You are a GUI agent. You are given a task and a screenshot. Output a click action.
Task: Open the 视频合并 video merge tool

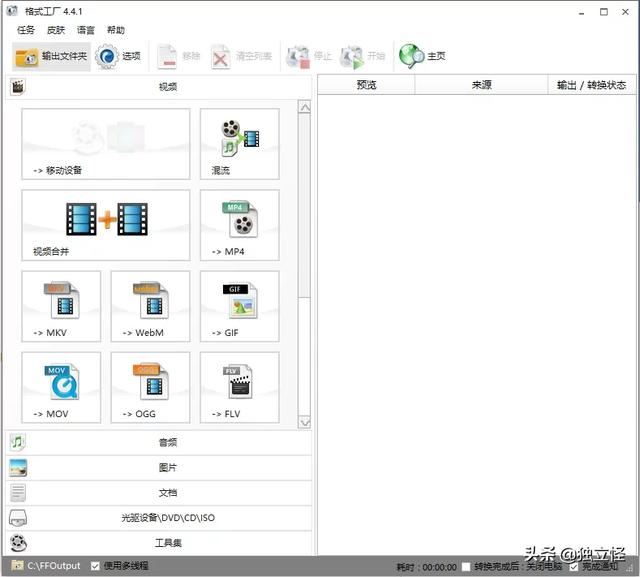pyautogui.click(x=105, y=225)
